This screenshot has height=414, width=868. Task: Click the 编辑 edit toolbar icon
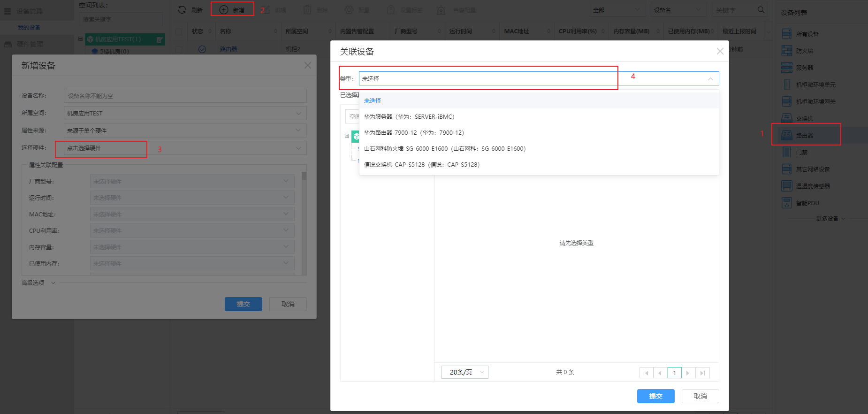pos(265,10)
